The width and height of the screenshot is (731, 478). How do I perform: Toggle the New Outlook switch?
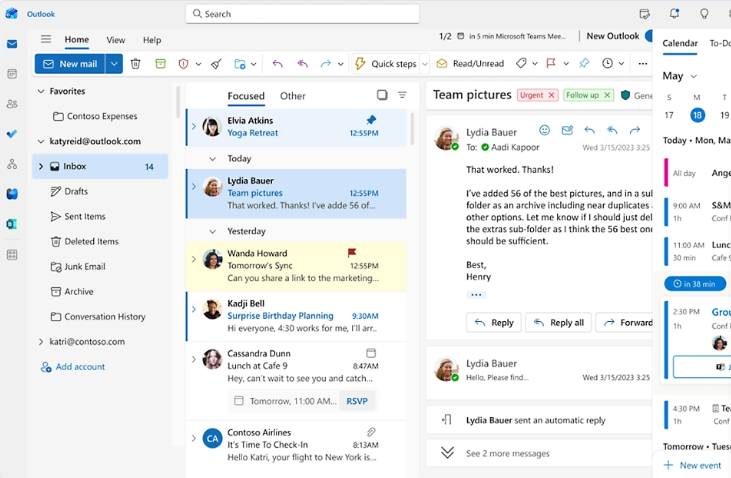(648, 36)
